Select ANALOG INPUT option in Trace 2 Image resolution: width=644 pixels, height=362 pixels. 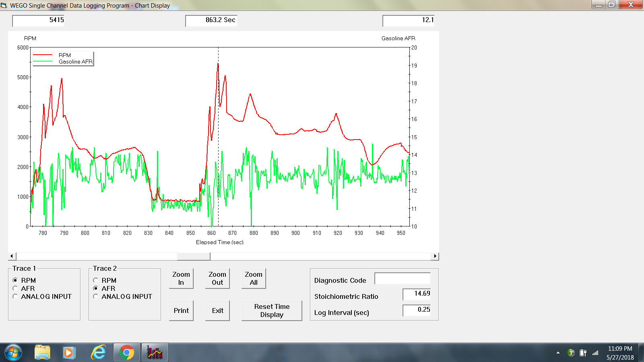point(96,296)
